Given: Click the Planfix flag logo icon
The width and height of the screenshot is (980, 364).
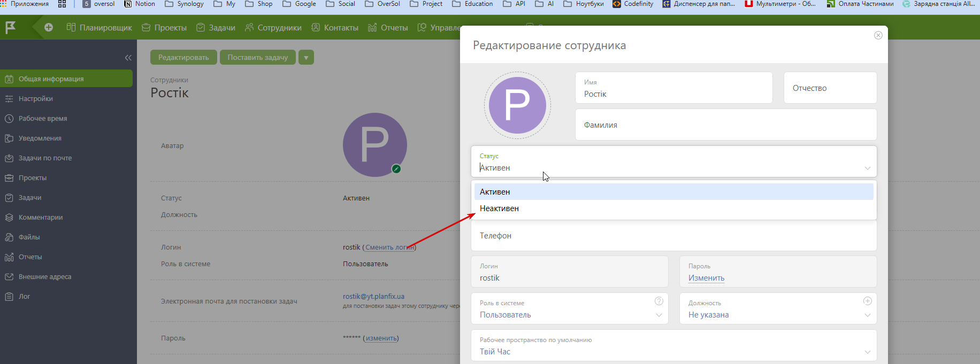Looking at the screenshot, I should point(10,27).
